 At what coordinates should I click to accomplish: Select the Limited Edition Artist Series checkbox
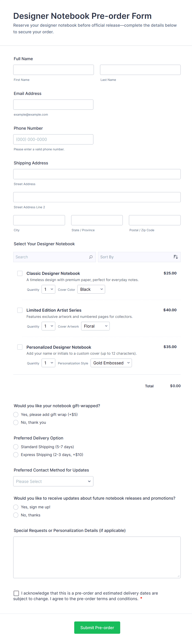20,310
